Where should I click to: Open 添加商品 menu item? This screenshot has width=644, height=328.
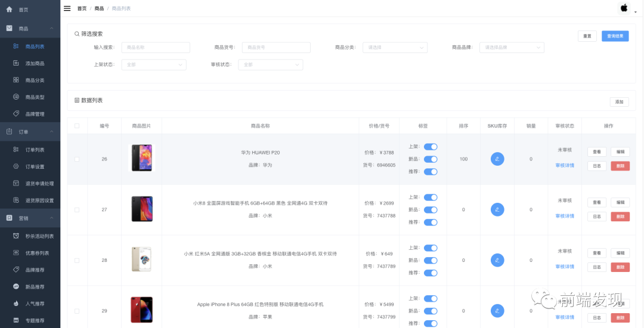click(x=30, y=63)
